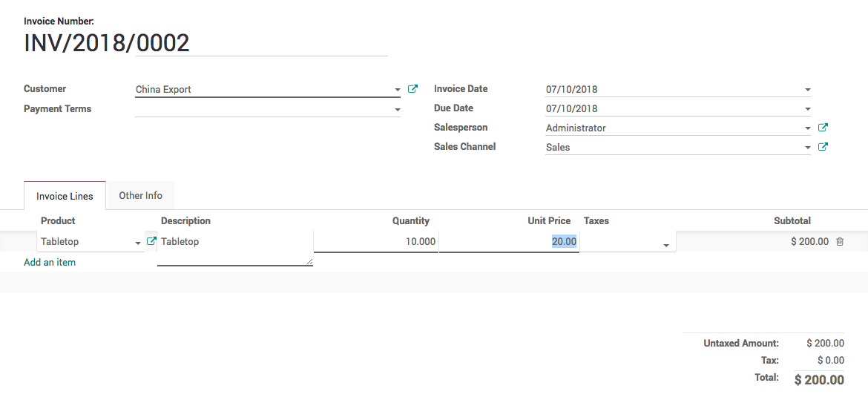This screenshot has height=400, width=868.
Task: Open the Sales Channel external link icon
Action: (x=823, y=147)
